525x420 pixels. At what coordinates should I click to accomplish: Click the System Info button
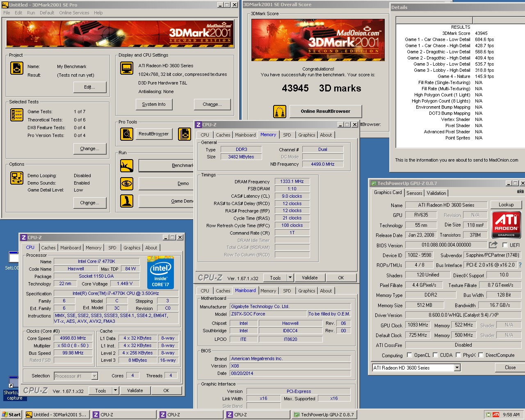[x=154, y=105]
